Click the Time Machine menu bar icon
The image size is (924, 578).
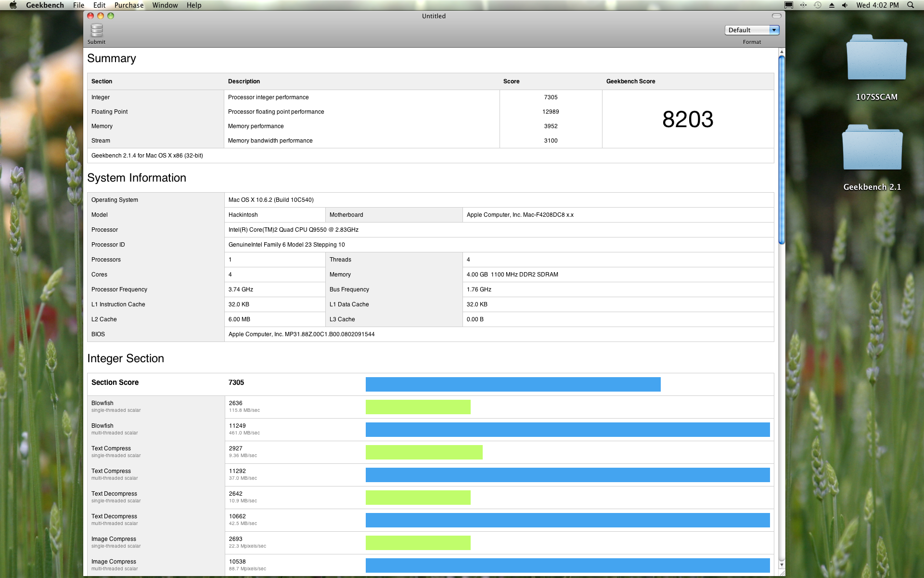click(x=818, y=5)
